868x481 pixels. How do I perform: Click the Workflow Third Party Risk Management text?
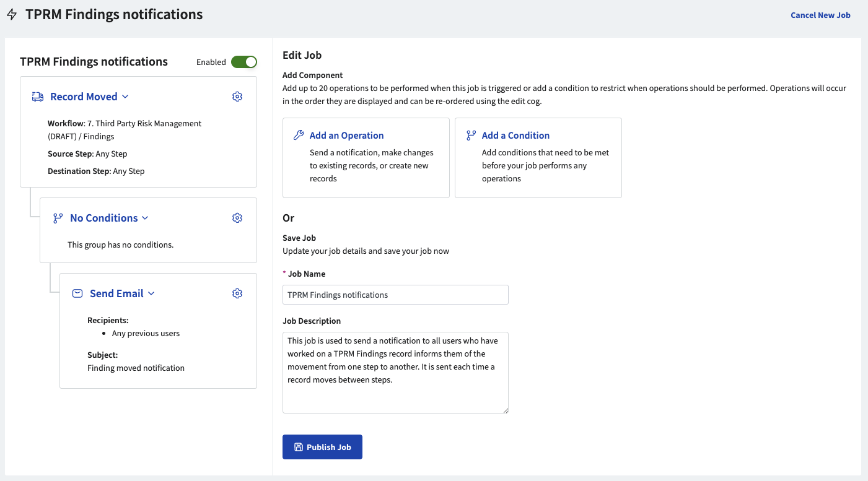(x=125, y=129)
